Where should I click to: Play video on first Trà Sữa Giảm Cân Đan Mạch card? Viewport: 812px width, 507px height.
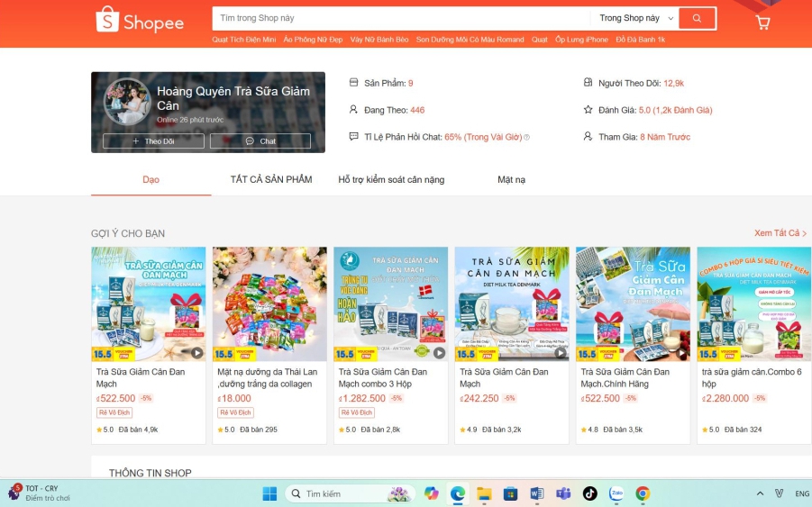point(196,353)
